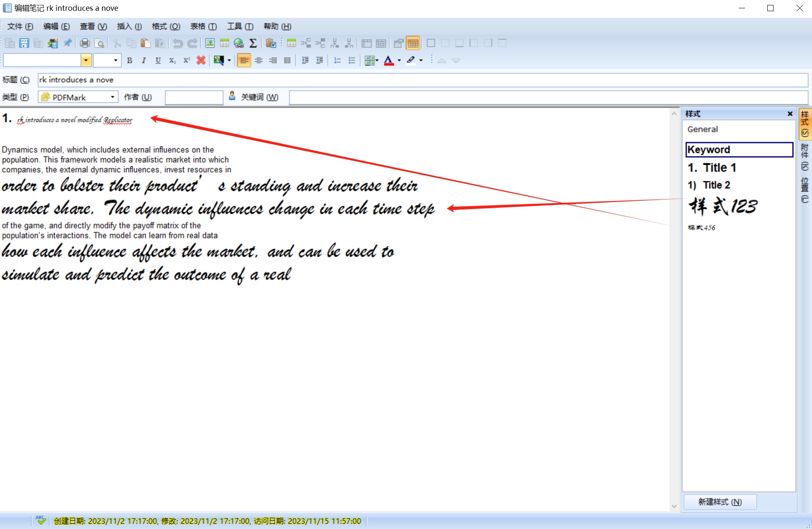Image resolution: width=812 pixels, height=529 pixels.
Task: Switch to the 样式 side tab
Action: pyautogui.click(x=805, y=124)
